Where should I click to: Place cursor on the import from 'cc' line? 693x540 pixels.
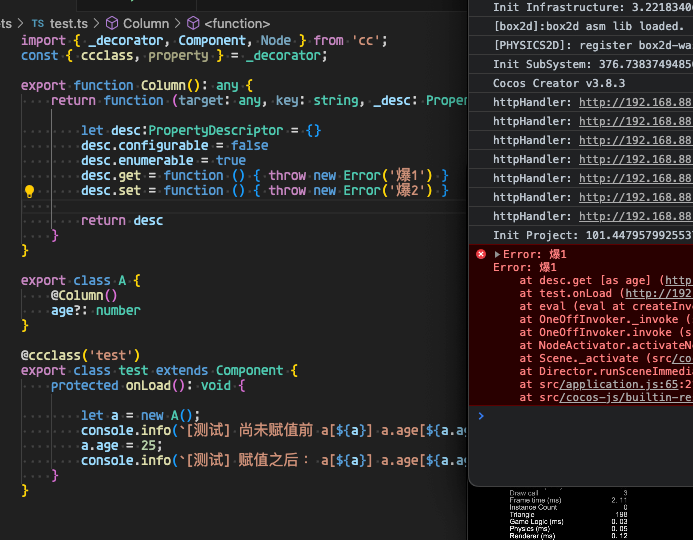(204, 41)
